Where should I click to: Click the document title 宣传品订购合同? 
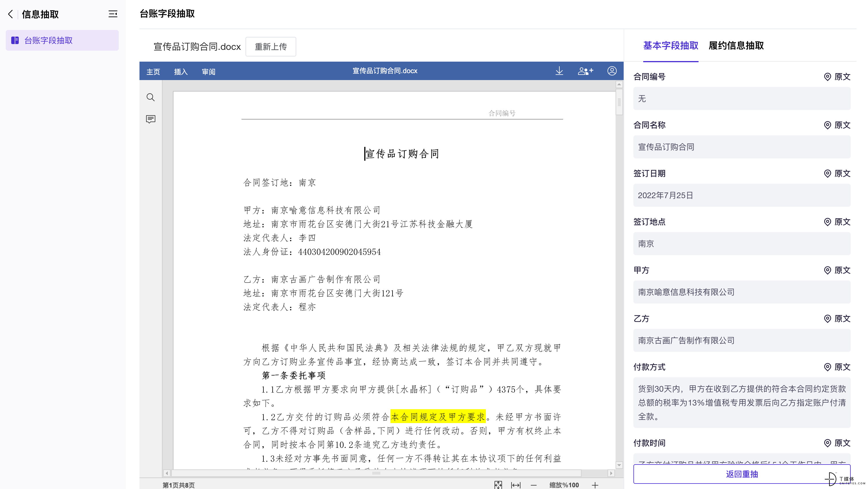click(x=402, y=154)
